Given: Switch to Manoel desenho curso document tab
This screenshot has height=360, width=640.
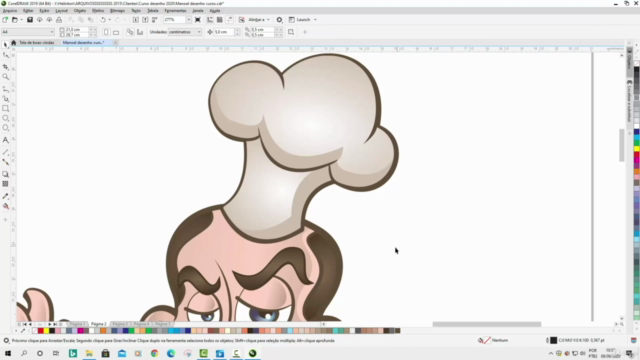Looking at the screenshot, I should [x=83, y=42].
